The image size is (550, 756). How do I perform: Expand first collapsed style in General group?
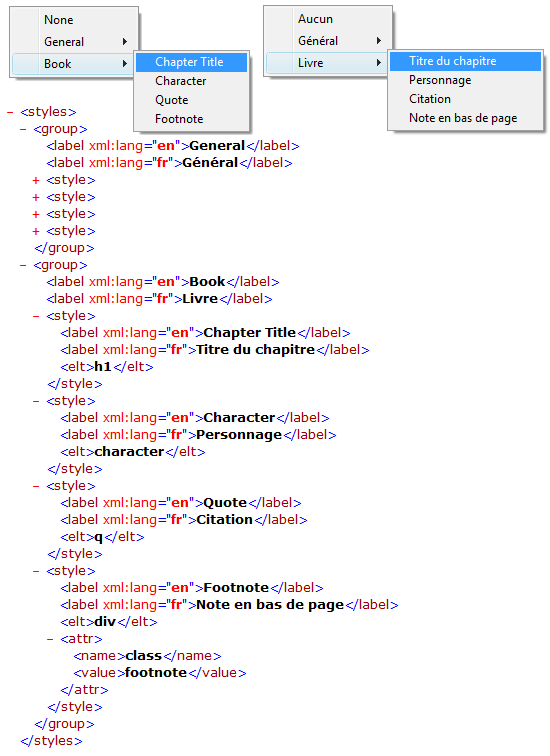point(36,180)
